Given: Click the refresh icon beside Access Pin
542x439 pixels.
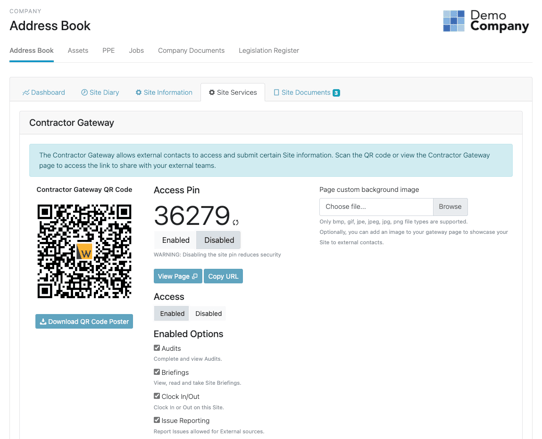Looking at the screenshot, I should [x=235, y=223].
